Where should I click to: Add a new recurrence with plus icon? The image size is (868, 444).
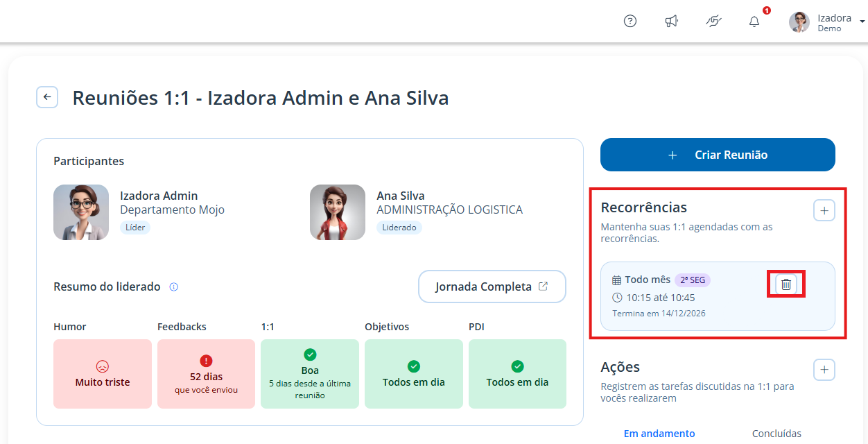tap(824, 210)
